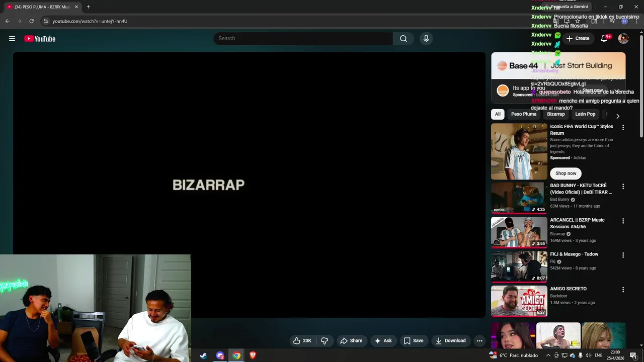The height and width of the screenshot is (362, 644).
Task: Start voice search with the microphone
Action: [426, 39]
